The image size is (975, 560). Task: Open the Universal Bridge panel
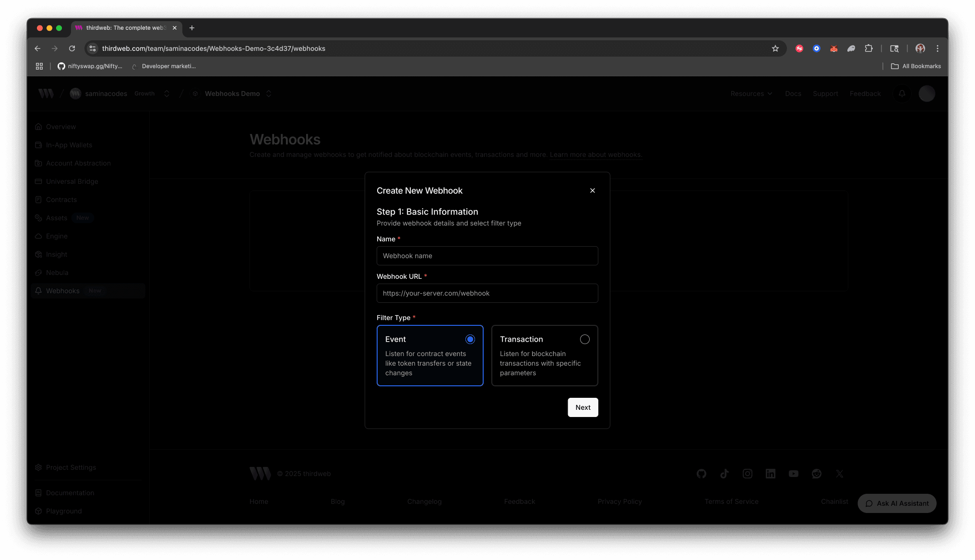(71, 181)
